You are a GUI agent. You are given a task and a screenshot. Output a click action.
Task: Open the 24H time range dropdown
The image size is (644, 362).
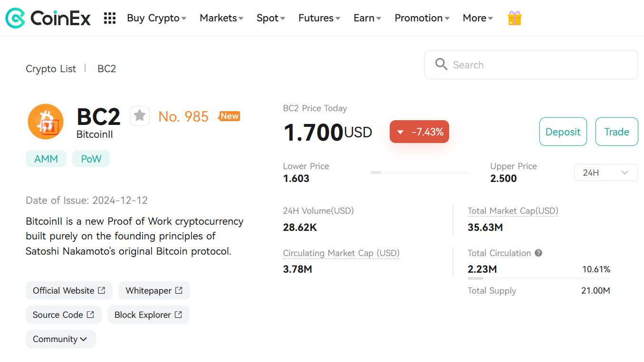[x=606, y=173]
